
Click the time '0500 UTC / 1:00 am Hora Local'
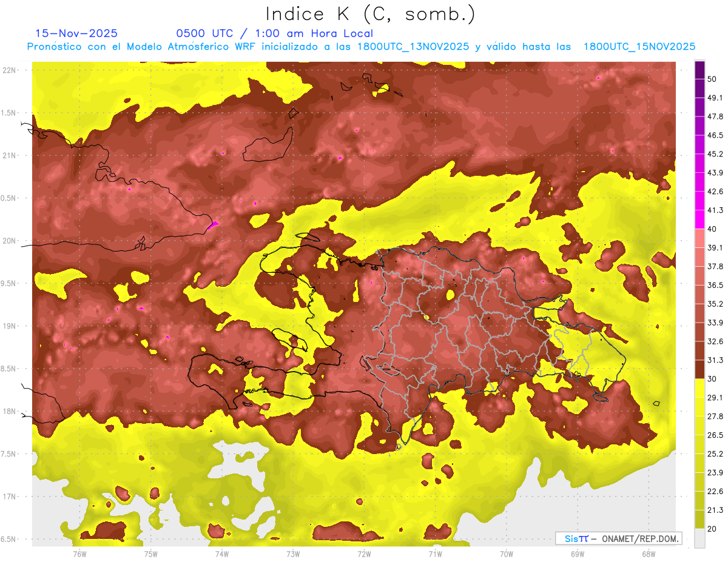click(x=275, y=33)
